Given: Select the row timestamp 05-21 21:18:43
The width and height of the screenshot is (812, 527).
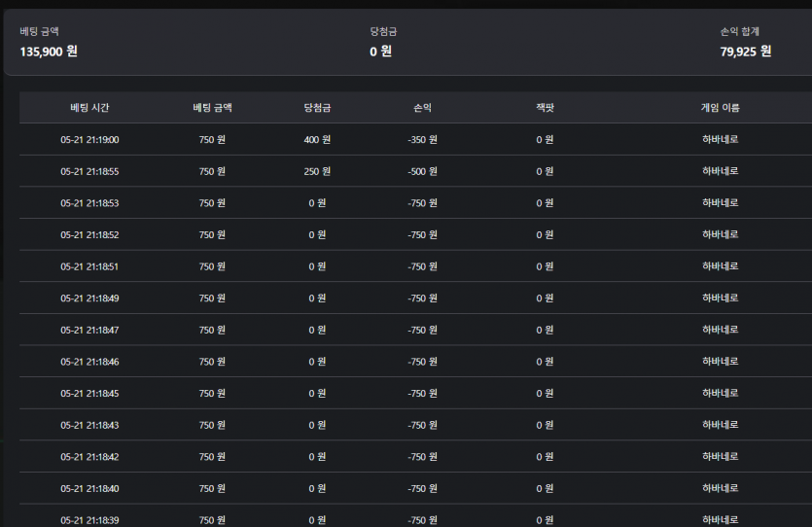Looking at the screenshot, I should point(89,425).
